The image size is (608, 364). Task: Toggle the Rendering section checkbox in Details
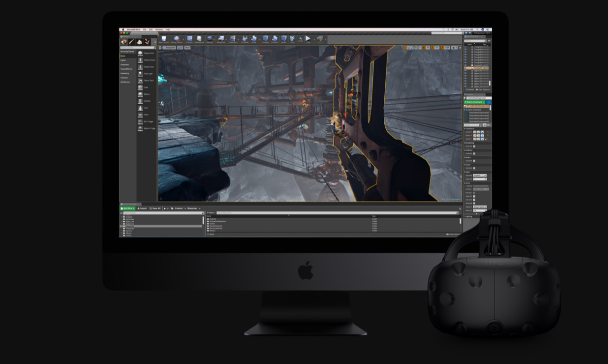(474, 146)
